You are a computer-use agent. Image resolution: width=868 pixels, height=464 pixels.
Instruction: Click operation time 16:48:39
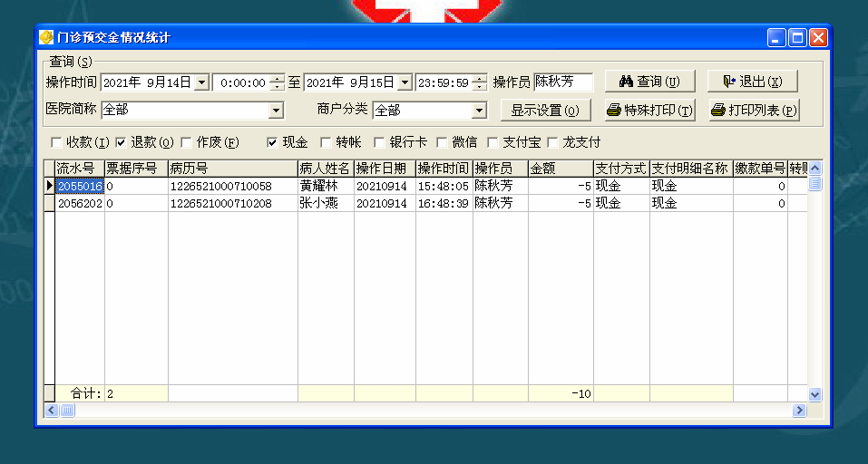(x=443, y=204)
